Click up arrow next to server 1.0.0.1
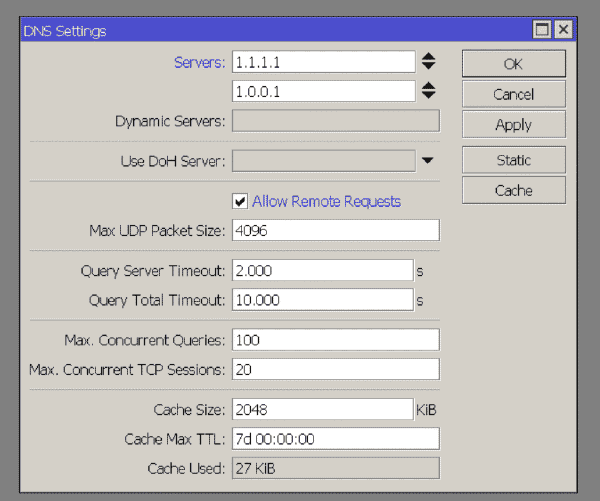 (428, 86)
